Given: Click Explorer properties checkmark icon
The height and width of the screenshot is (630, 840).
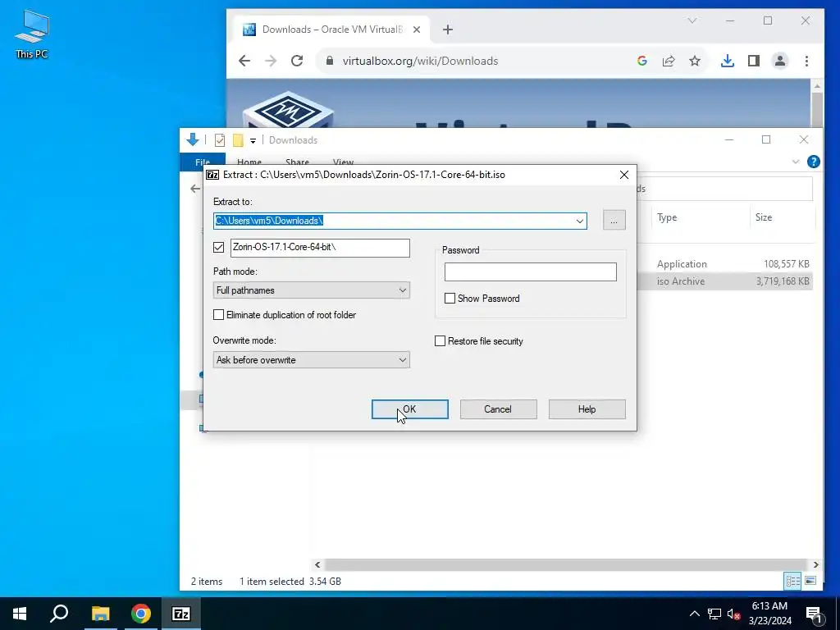Looking at the screenshot, I should (x=220, y=140).
